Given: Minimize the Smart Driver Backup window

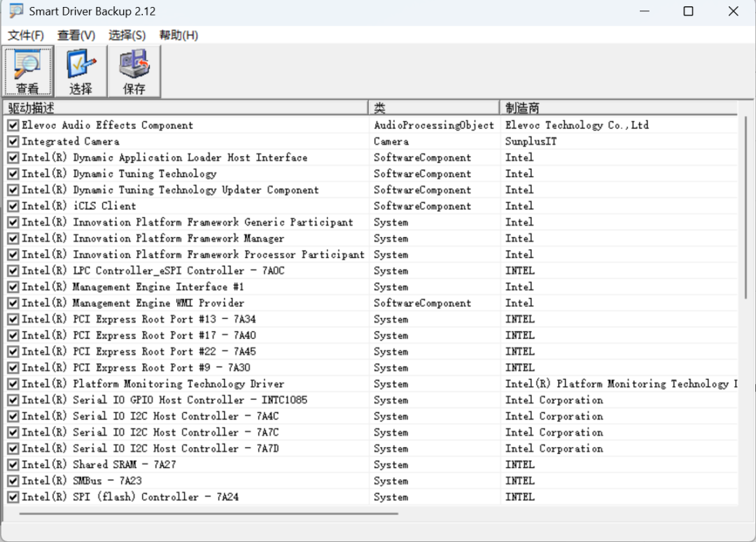Looking at the screenshot, I should 645,11.
